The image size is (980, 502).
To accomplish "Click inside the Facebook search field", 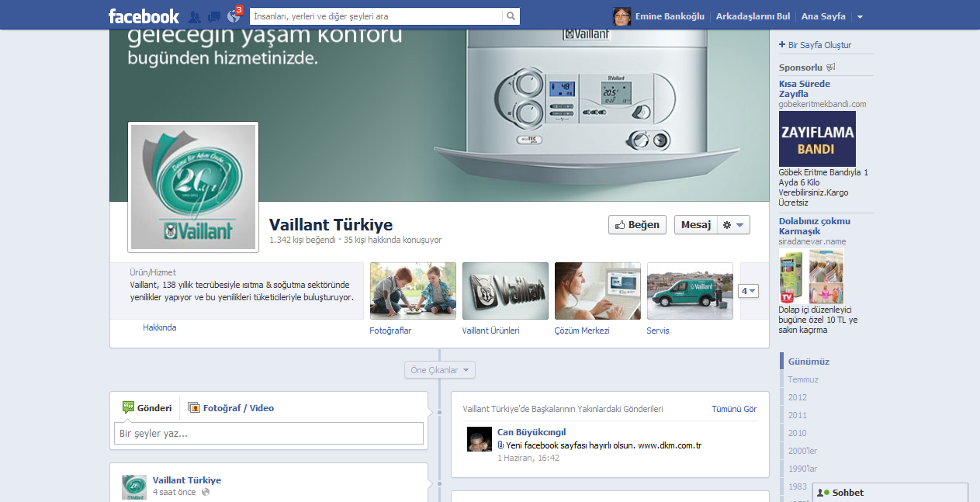I will [376, 16].
